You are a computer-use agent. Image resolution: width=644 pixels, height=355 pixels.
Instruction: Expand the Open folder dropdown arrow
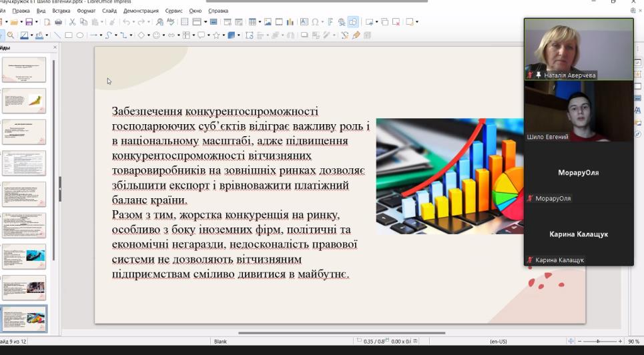21,22
